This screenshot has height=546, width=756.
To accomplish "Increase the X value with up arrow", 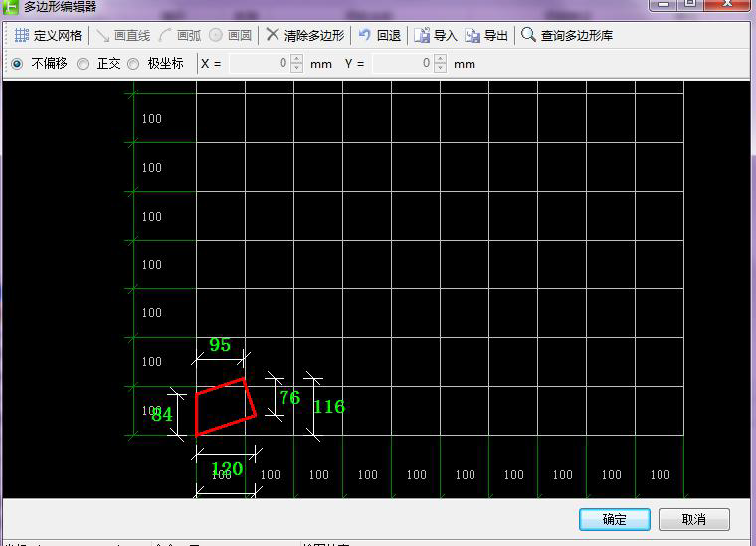I will (x=296, y=59).
